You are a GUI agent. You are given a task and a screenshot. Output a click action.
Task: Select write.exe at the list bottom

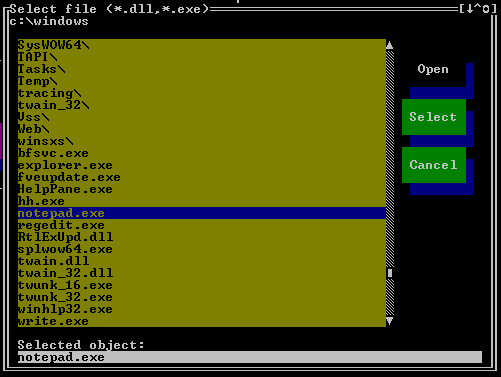[202, 321]
